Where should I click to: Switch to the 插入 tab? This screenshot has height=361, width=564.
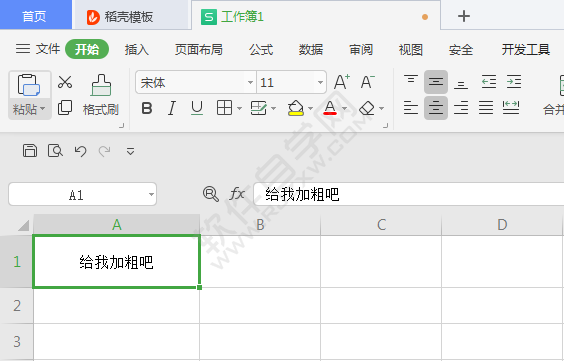click(137, 49)
